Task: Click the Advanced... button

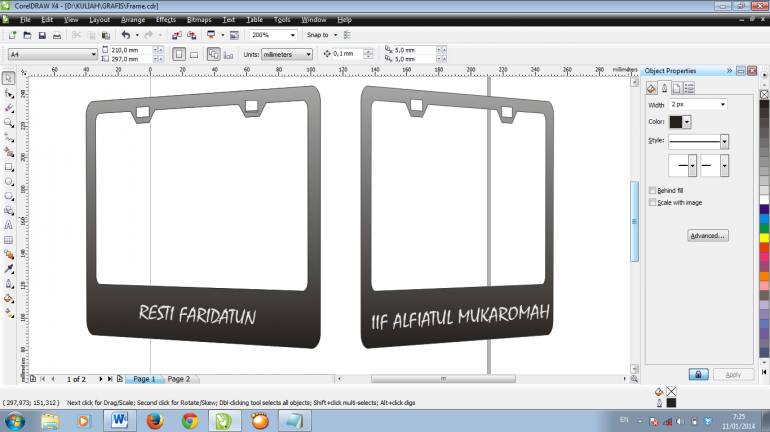Action: (x=708, y=236)
